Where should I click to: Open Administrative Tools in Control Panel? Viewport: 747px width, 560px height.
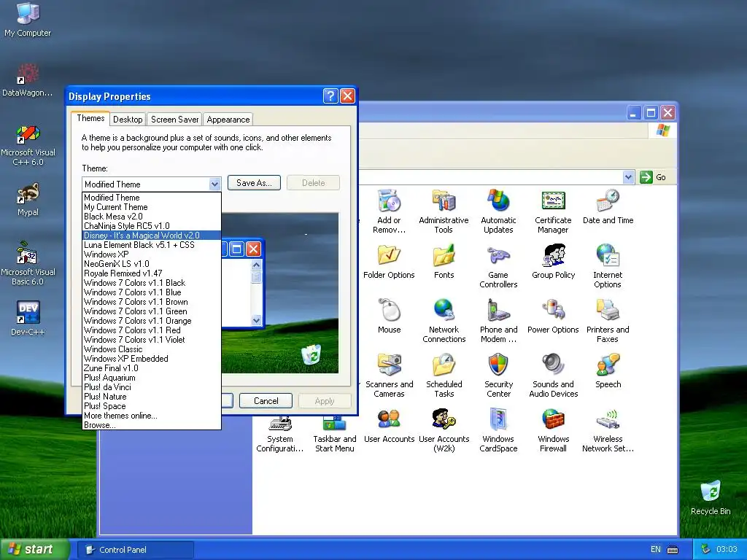click(444, 211)
